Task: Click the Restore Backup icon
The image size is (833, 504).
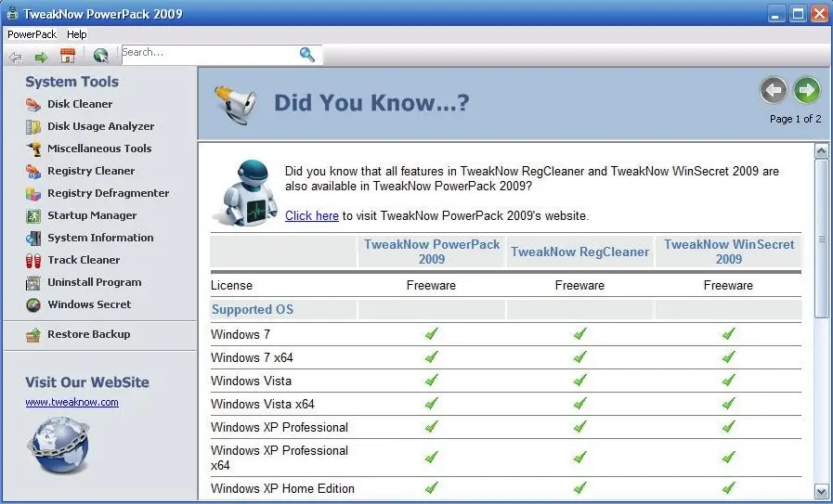Action: 33,334
